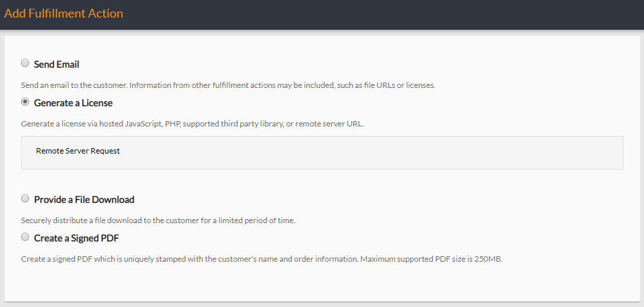
Task: Choose the Generate a License radio button
Action: click(25, 101)
